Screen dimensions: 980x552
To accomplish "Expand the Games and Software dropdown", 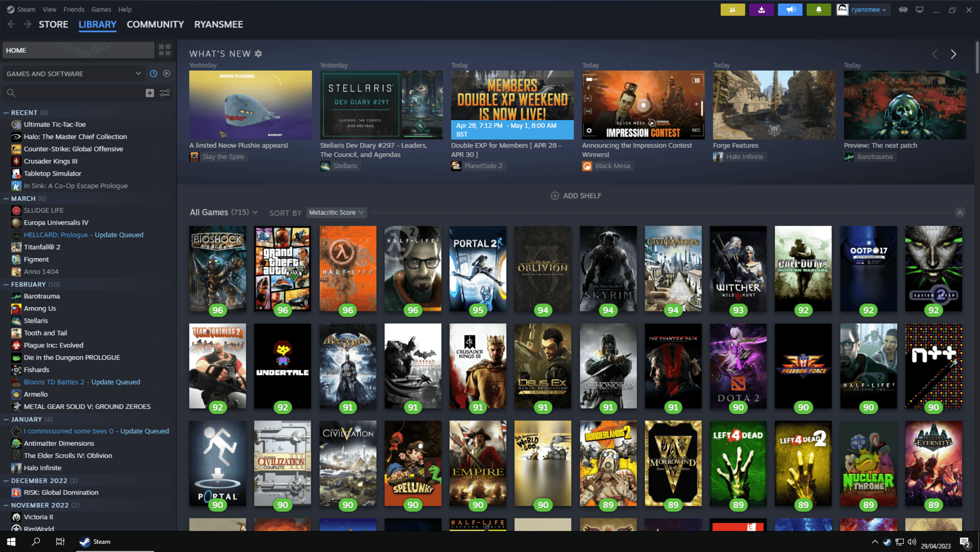I will (74, 73).
